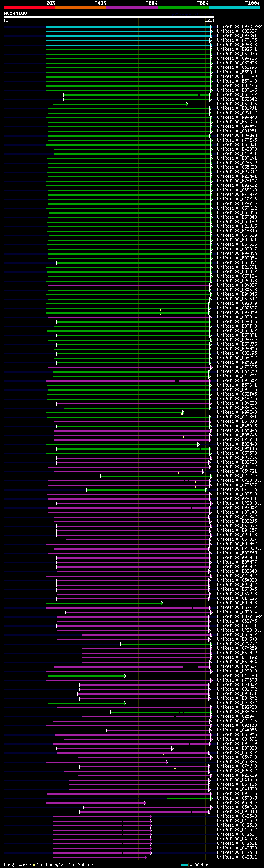
Task: Select the UniRef100_C6T590 label
Action: pos(237,526)
